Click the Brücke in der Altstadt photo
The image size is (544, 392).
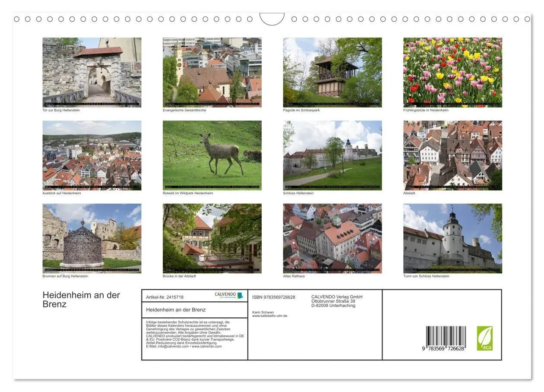pos(212,238)
